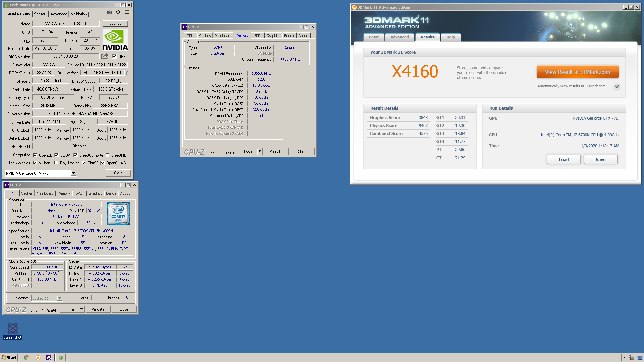Click the CPU-Z Memory window title icon
The image size is (644, 362).
click(x=184, y=27)
